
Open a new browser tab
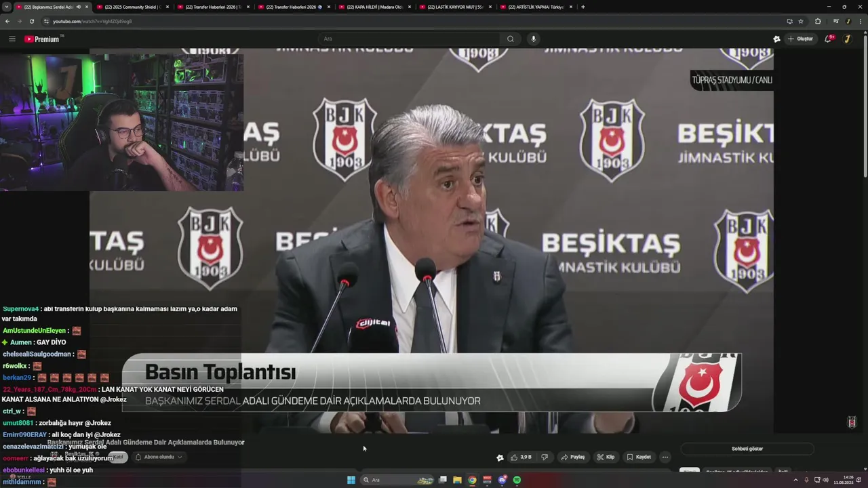point(583,7)
